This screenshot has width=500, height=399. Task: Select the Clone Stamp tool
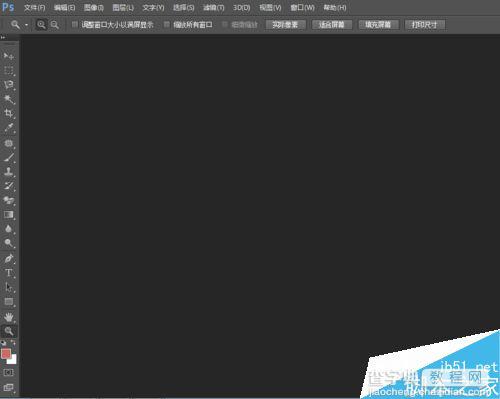pyautogui.click(x=9, y=172)
